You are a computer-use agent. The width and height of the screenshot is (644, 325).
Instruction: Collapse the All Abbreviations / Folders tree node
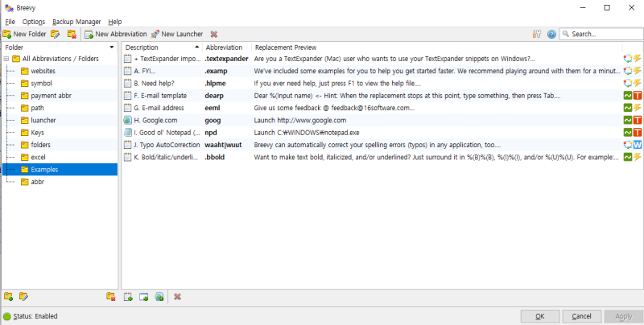[6, 59]
